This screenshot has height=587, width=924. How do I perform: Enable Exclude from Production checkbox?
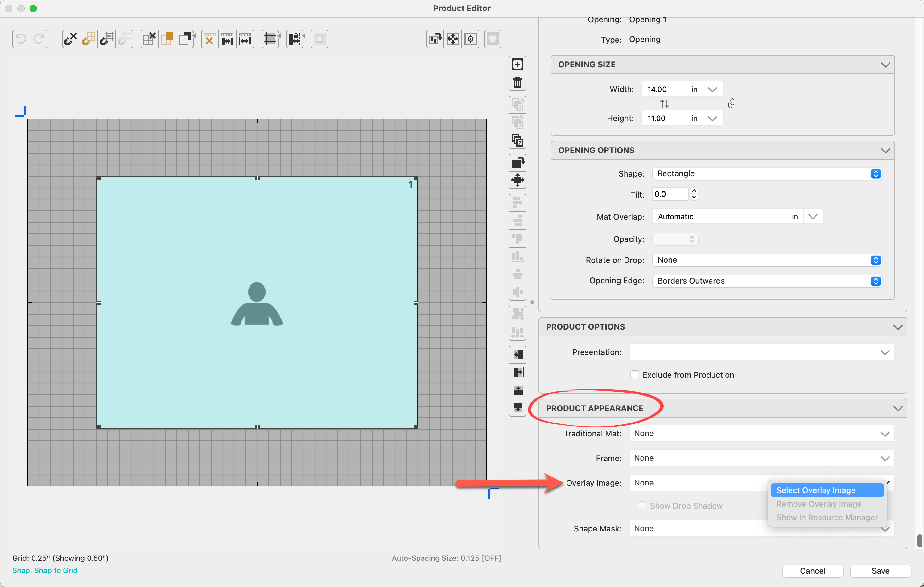[635, 375]
